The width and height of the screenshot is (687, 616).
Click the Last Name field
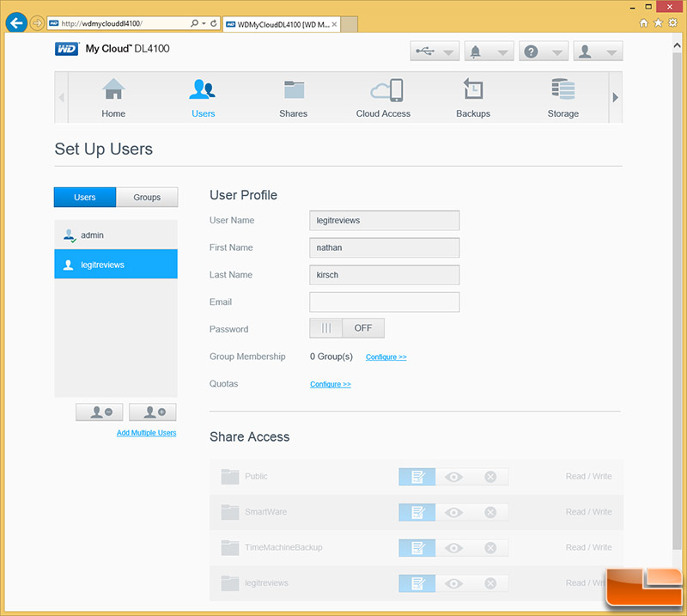click(x=384, y=275)
